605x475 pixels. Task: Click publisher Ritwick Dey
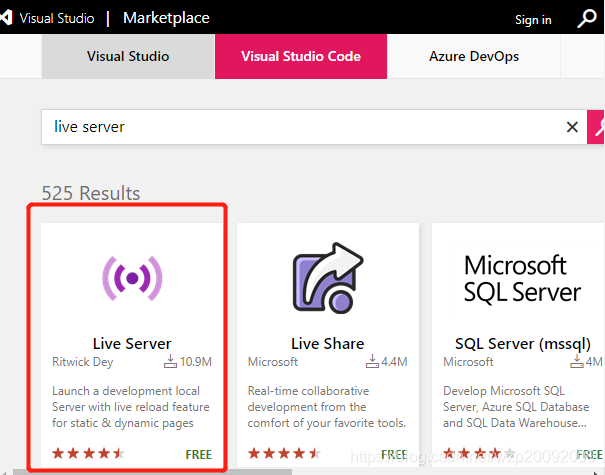tap(83, 362)
